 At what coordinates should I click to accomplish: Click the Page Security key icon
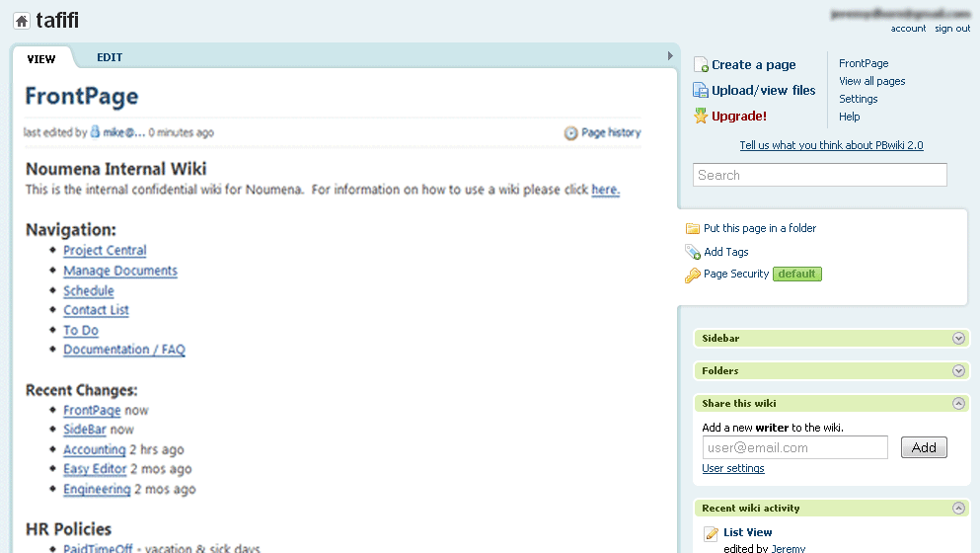coord(693,275)
